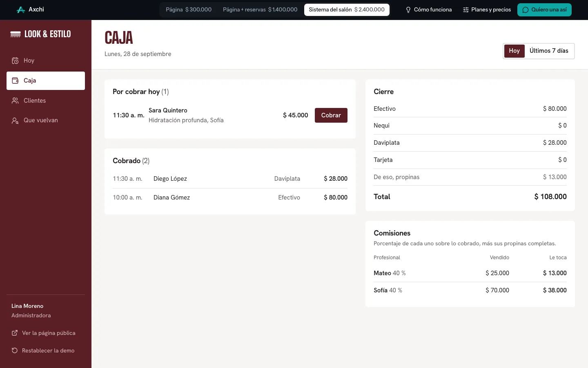Go to Clientes section
The height and width of the screenshot is (368, 588).
pyautogui.click(x=46, y=101)
